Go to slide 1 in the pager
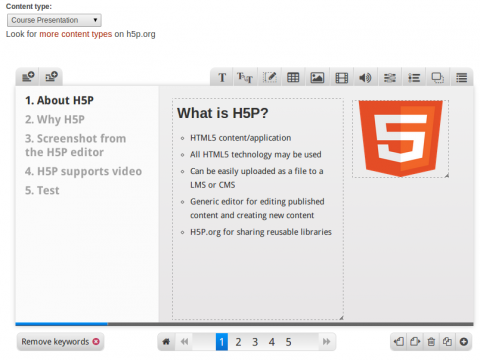Screen dimensions: 480x360 (222, 342)
